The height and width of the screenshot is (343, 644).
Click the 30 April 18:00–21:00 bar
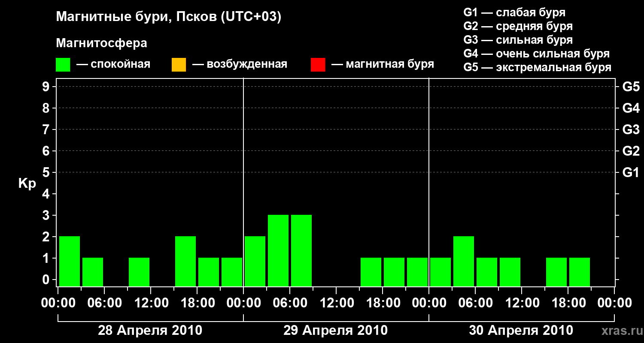click(580, 272)
